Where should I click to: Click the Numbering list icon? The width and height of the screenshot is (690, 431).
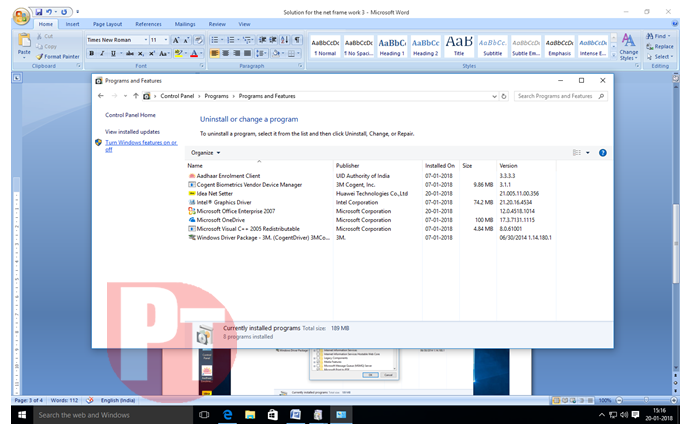point(231,40)
